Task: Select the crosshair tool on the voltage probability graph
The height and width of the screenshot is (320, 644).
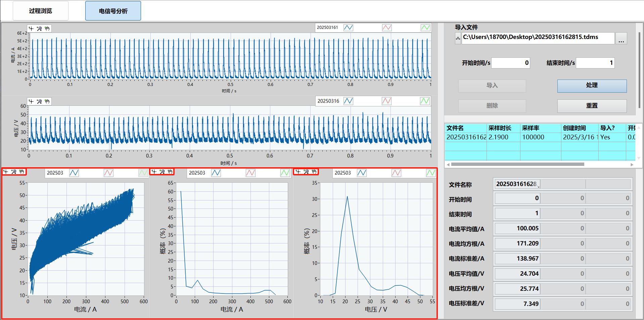Action: 298,172
